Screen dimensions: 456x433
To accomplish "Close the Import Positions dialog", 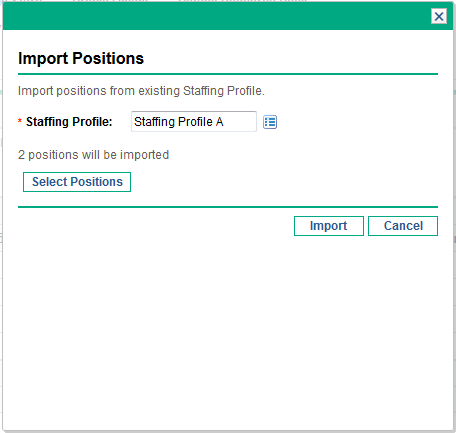I will click(439, 16).
